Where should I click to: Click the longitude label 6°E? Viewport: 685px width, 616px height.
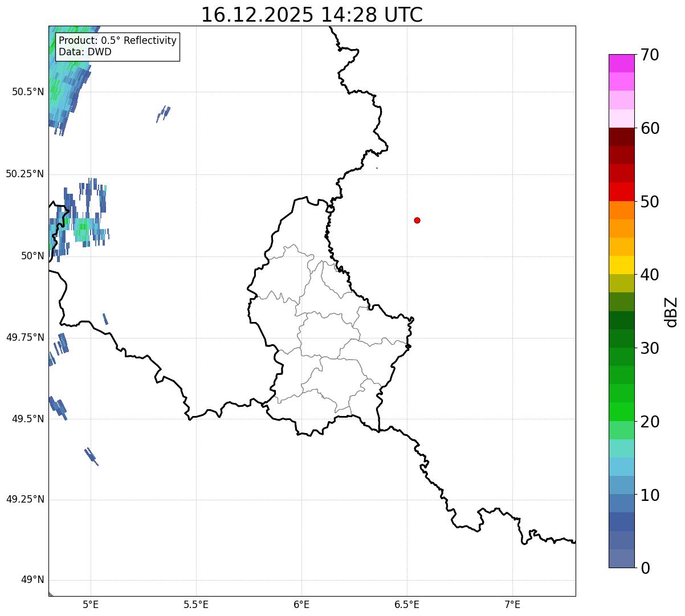301,604
